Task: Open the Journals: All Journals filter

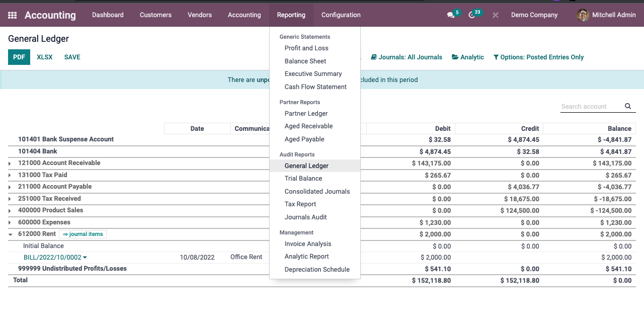Action: (x=407, y=57)
